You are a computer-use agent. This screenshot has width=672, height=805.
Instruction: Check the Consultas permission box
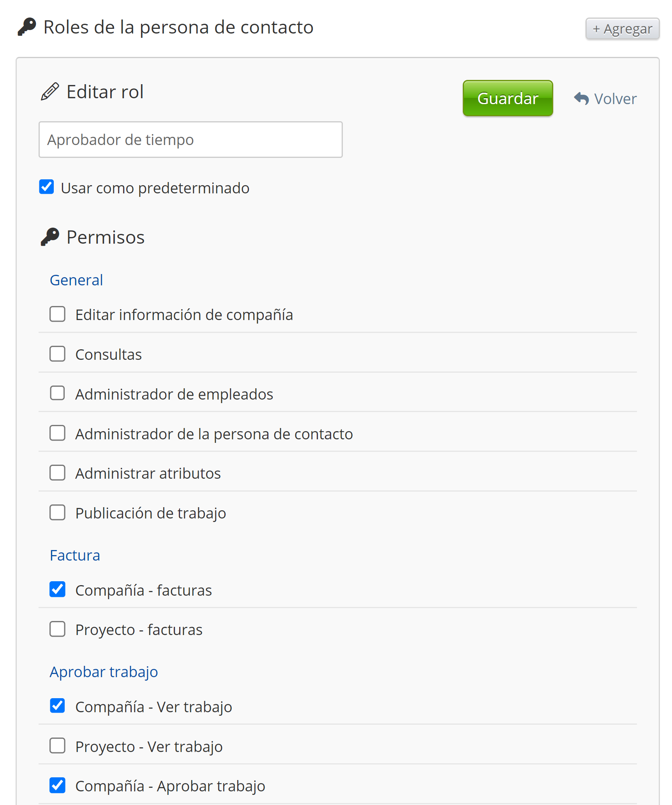(x=57, y=354)
